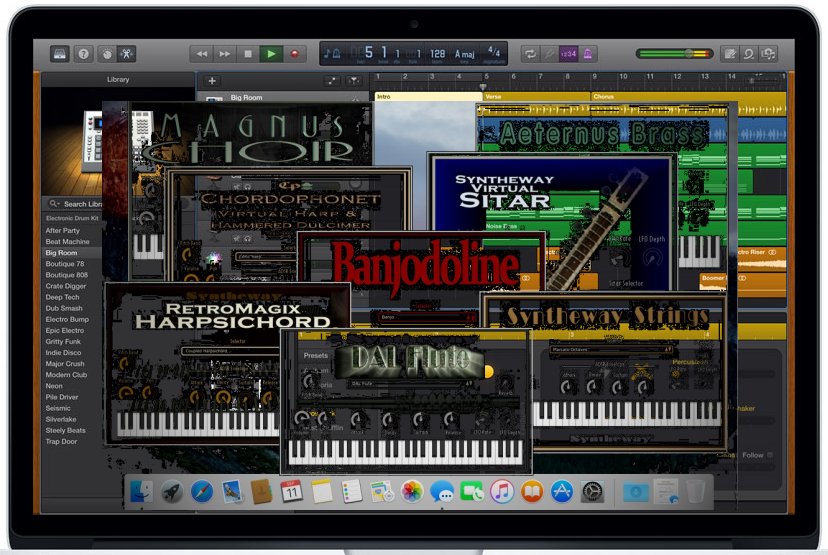This screenshot has height=555, width=828.
Task: Open Smart Controls knob button in toolbar
Action: coord(107,54)
